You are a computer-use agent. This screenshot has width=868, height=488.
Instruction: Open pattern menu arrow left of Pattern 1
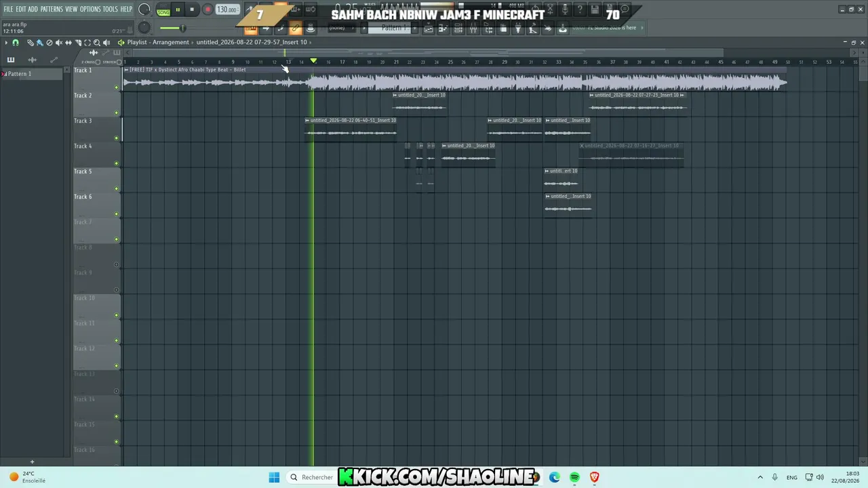point(363,28)
